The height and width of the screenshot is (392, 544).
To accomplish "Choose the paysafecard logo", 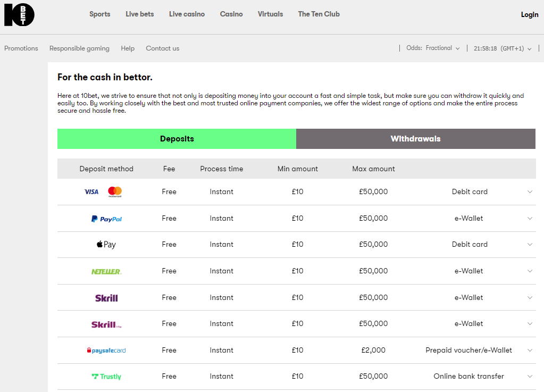I will click(106, 351).
